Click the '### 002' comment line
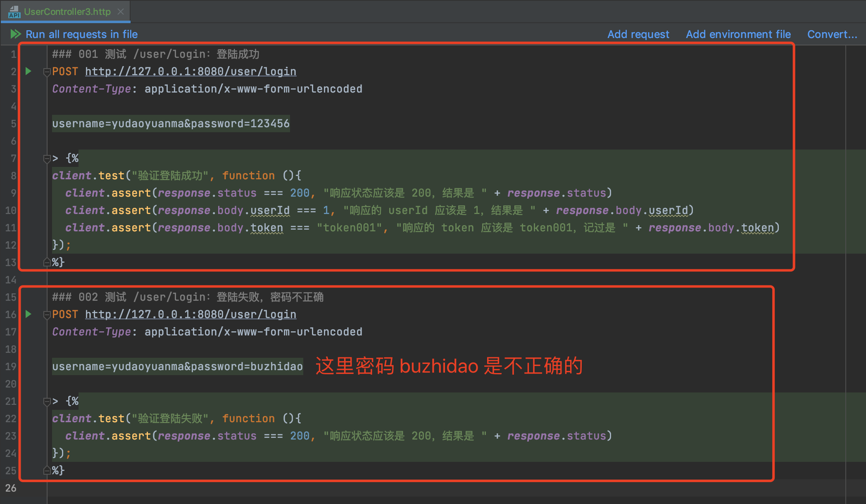The width and height of the screenshot is (866, 504). tap(188, 297)
